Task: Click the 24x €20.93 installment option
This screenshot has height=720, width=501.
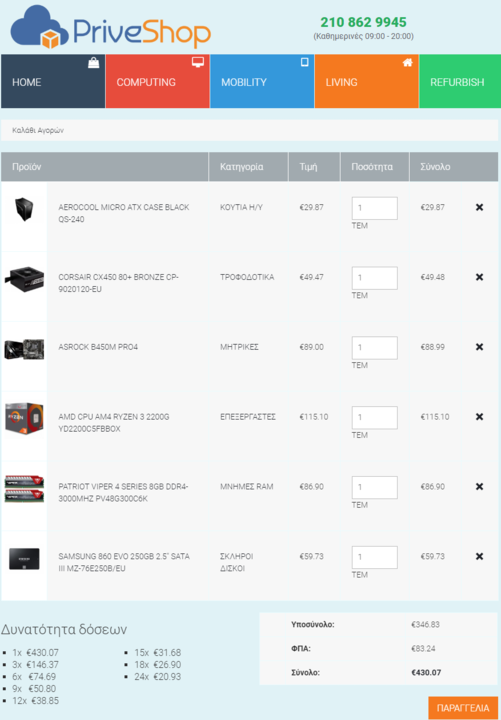Action: point(158,676)
